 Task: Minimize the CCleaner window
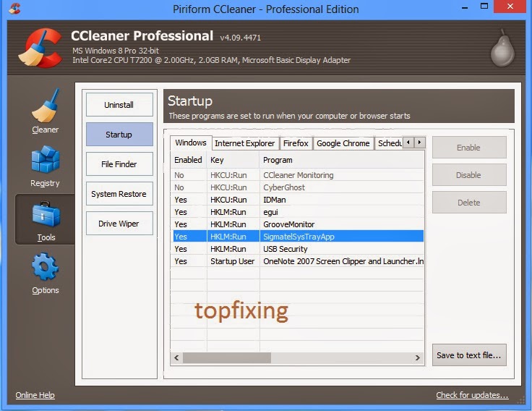click(465, 7)
